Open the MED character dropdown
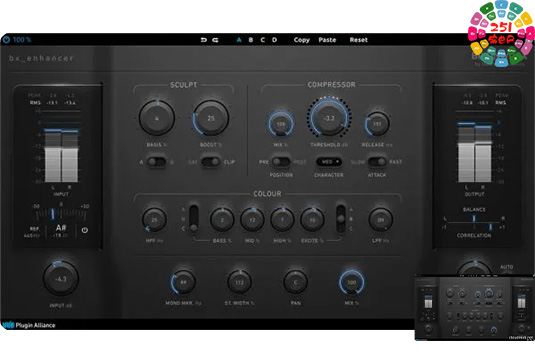 pyautogui.click(x=329, y=162)
